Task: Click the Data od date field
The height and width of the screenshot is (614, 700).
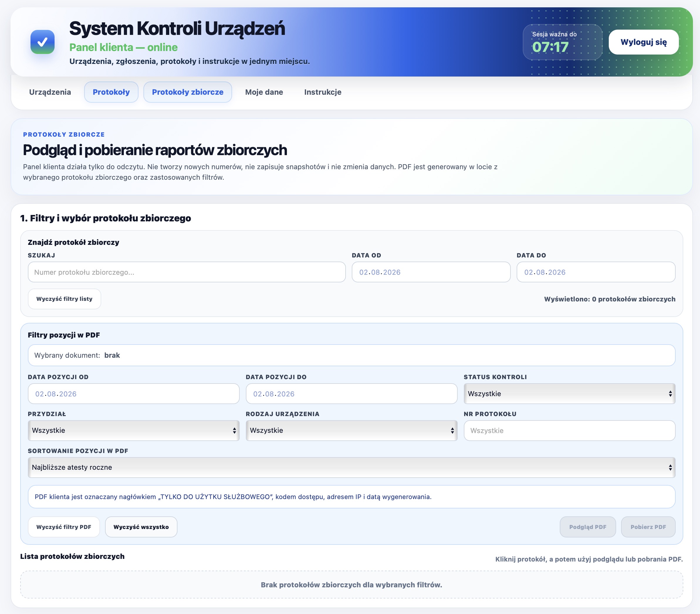Action: coord(431,272)
